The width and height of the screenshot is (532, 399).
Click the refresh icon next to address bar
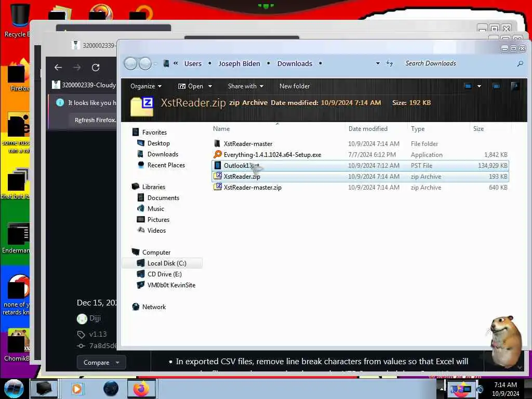point(390,63)
